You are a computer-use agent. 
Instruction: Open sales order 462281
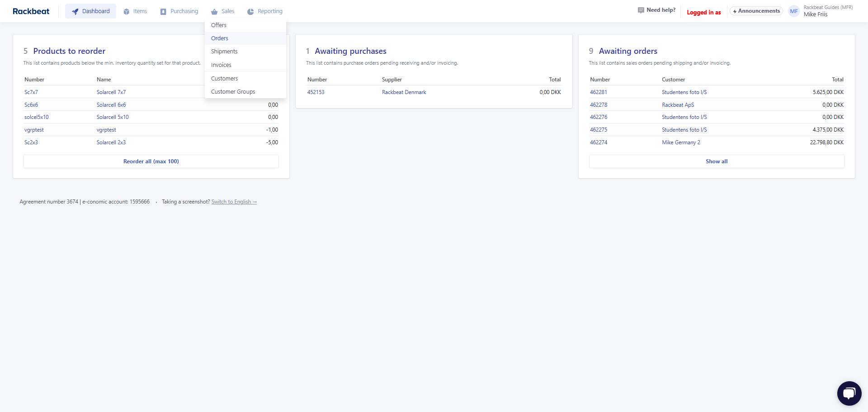tap(599, 92)
